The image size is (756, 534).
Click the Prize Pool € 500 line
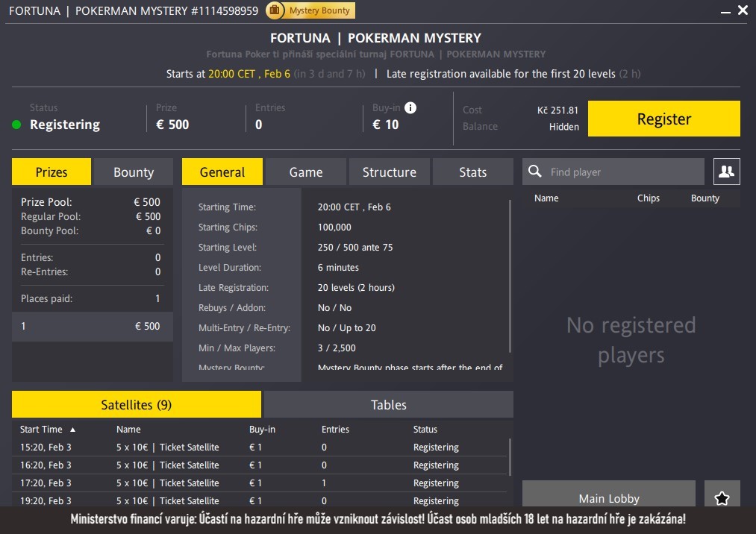tap(90, 202)
